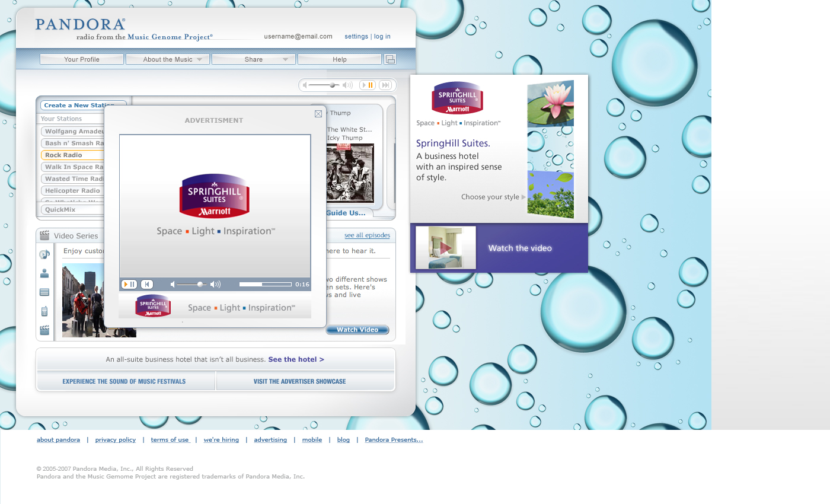Open the mobile footer link
Image resolution: width=830 pixels, height=504 pixels.
[312, 440]
